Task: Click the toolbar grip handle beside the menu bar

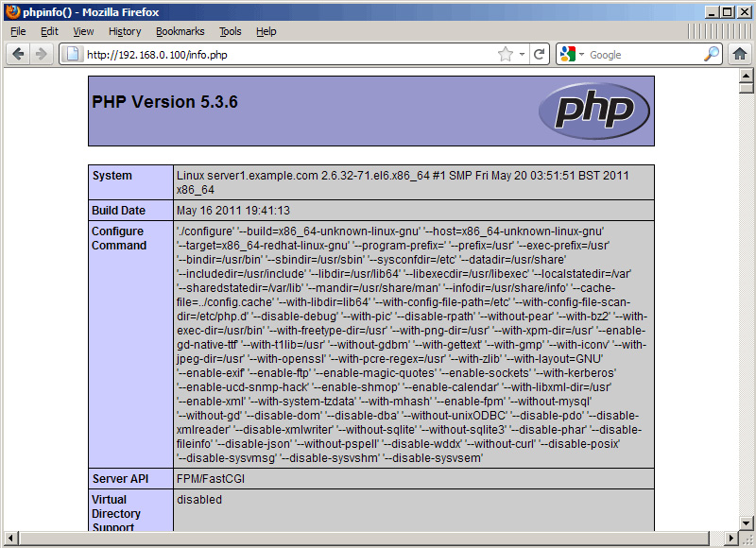Action: (719, 31)
